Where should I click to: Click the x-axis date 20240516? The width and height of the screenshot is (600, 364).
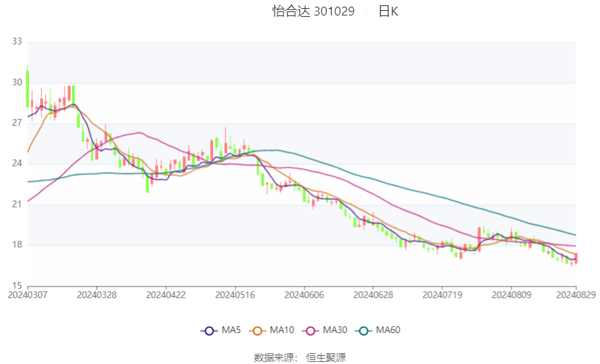point(235,295)
